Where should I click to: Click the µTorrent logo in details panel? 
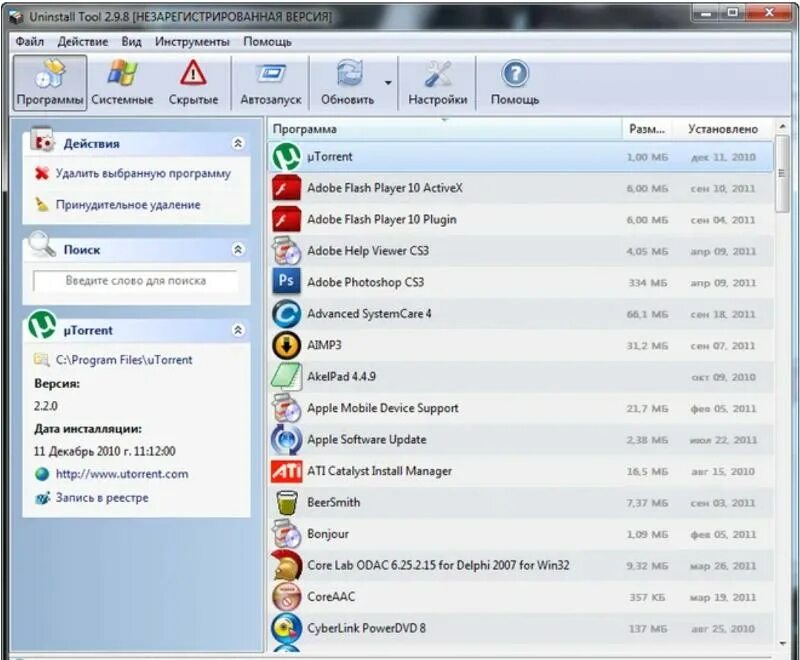[x=42, y=324]
